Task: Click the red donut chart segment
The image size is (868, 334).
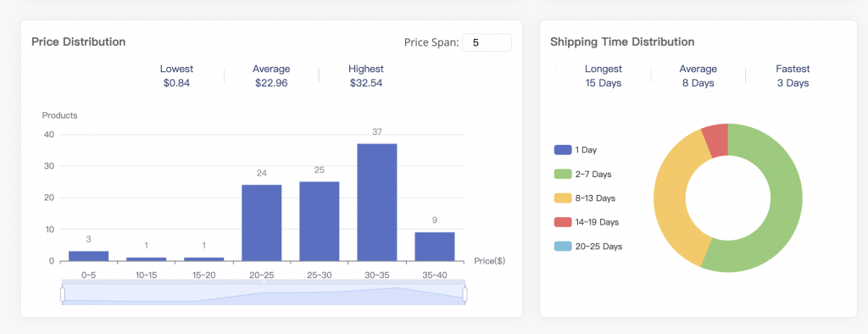Action: pyautogui.click(x=715, y=141)
